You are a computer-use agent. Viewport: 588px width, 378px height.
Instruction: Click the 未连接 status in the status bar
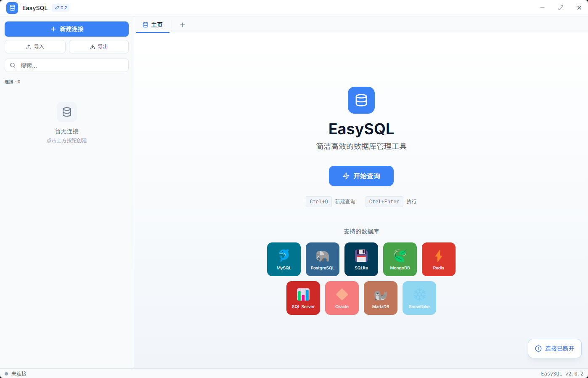pyautogui.click(x=15, y=373)
